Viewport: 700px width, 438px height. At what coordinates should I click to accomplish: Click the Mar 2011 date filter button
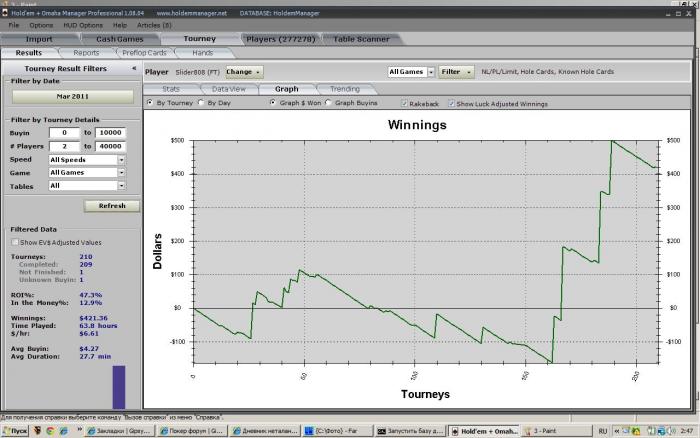(73, 96)
